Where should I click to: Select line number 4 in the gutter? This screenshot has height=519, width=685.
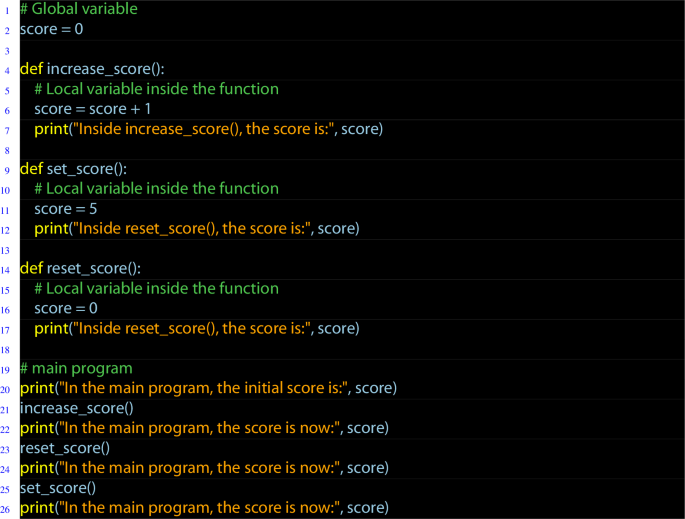click(x=7, y=70)
